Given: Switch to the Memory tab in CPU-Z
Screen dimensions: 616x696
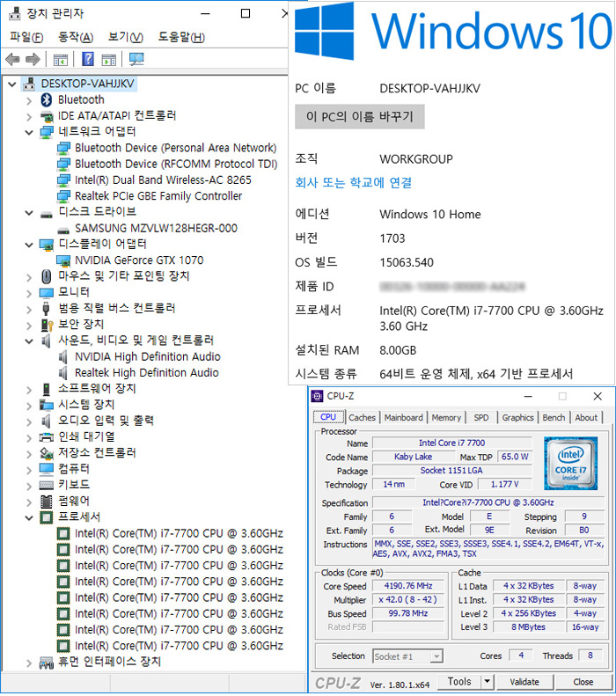Looking at the screenshot, I should 446,417.
